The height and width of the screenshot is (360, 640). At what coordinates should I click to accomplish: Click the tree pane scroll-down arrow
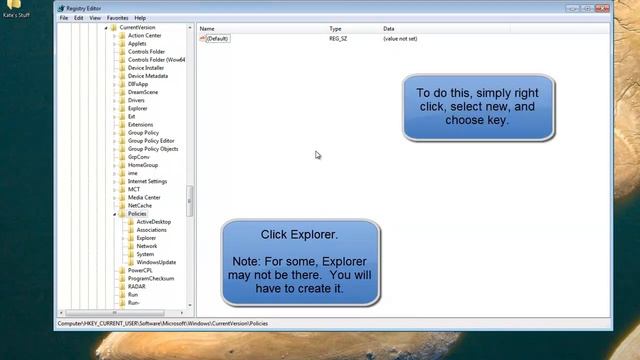tap(190, 305)
